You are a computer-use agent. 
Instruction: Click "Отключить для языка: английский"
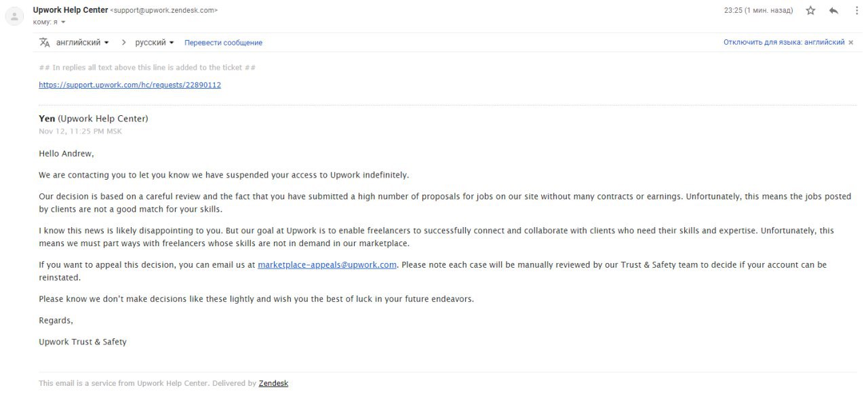(783, 43)
